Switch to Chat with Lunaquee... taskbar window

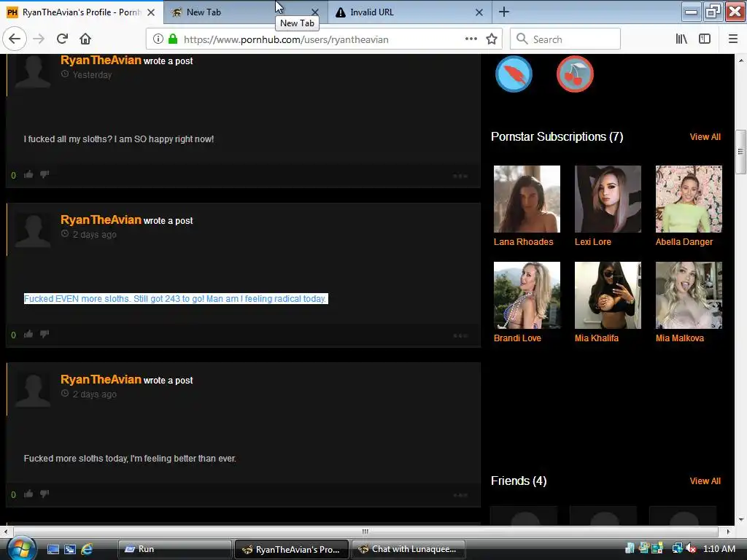[409, 549]
